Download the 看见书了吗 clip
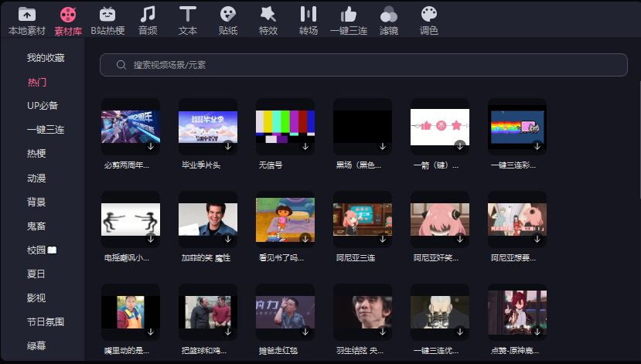The image size is (641, 364). 305,239
